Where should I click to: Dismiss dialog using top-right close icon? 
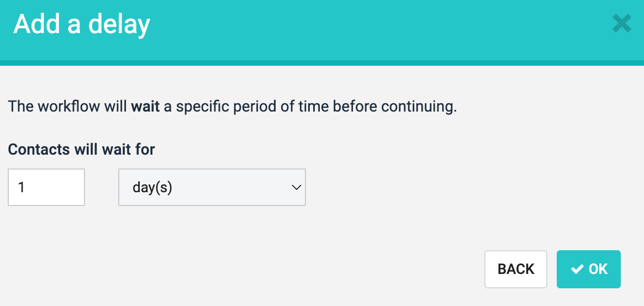(x=621, y=24)
